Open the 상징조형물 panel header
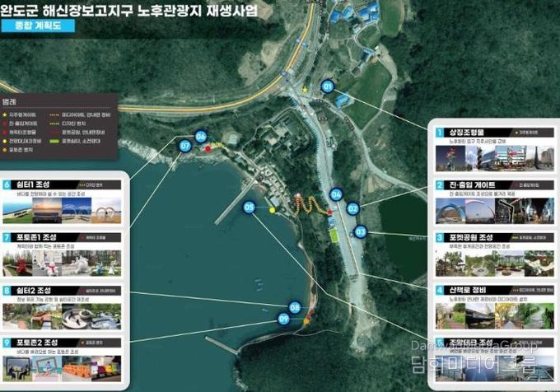Image resolution: width=560 pixels, height=392 pixels. coord(495,131)
